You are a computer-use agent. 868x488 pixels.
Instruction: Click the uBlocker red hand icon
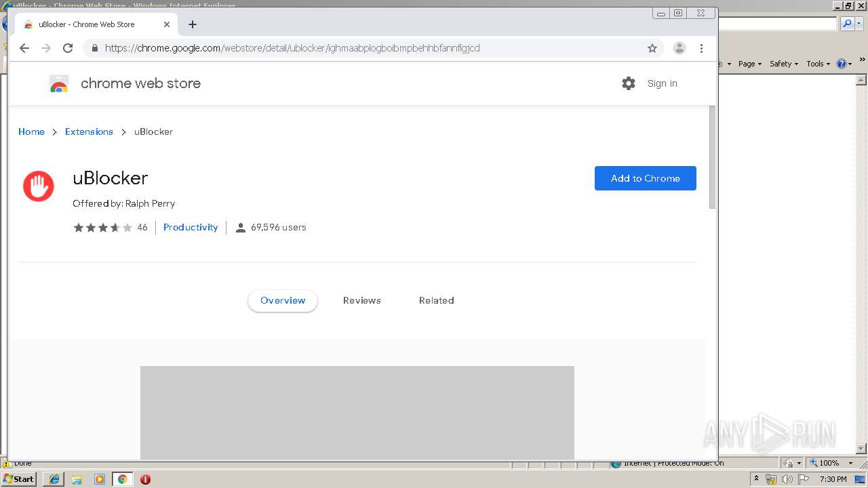point(39,186)
